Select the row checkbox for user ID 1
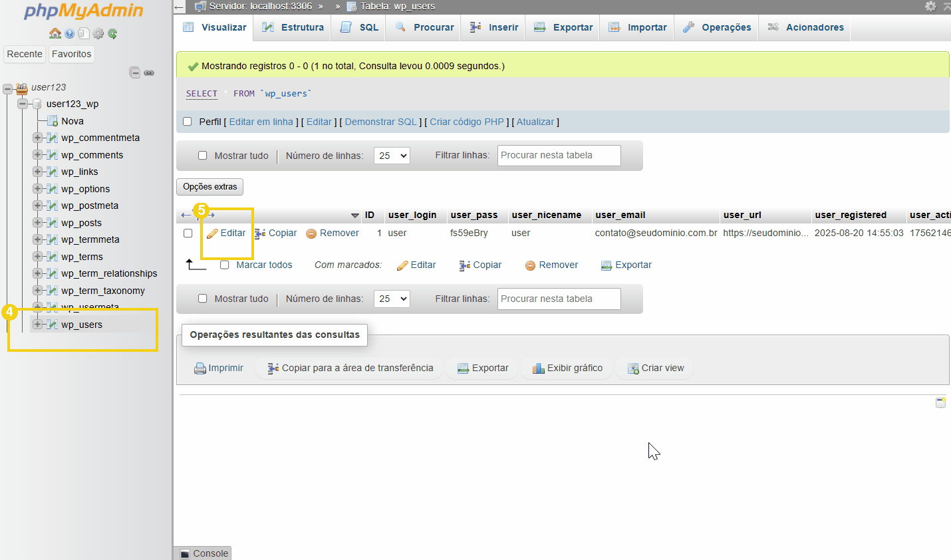This screenshot has height=560, width=951. [188, 233]
